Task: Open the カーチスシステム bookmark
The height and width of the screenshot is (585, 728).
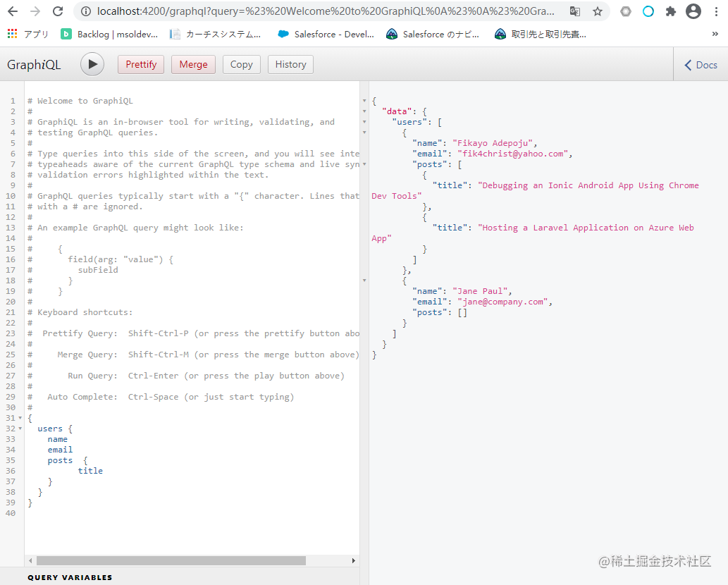Action: (216, 34)
